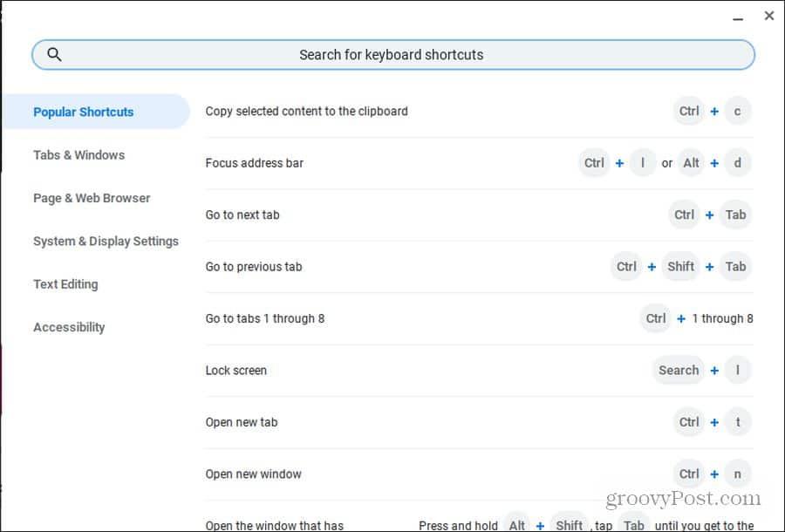This screenshot has height=532, width=785.
Task: Click the 't' key chip in Open new tab row
Action: tap(737, 422)
